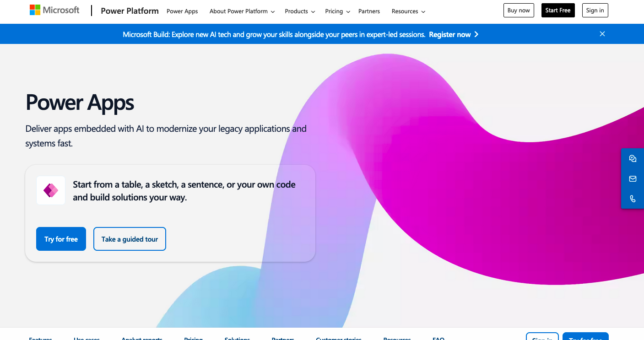
Task: Jump to the Use cases section tab
Action: [87, 338]
